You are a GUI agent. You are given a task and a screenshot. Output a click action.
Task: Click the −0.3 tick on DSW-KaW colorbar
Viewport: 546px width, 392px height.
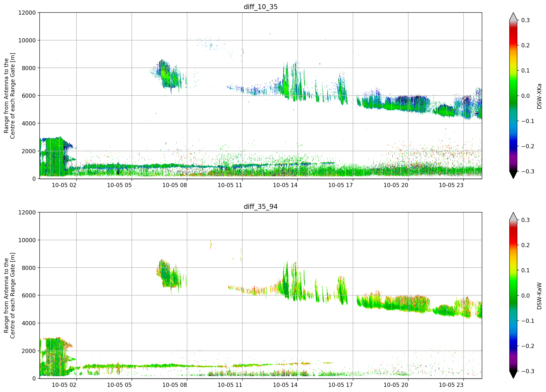coord(528,371)
